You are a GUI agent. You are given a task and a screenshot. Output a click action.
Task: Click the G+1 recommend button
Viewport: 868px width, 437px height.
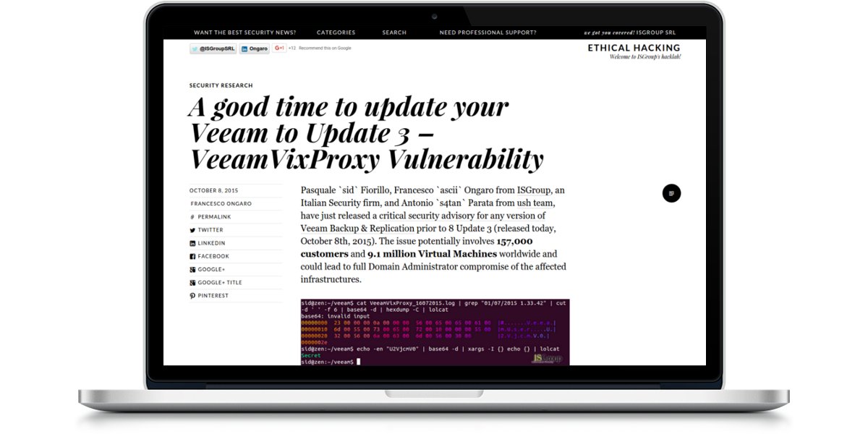279,48
